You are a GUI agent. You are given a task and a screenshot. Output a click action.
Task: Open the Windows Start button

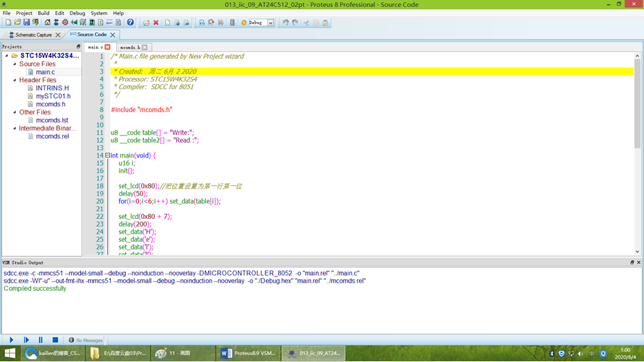tap(10, 353)
